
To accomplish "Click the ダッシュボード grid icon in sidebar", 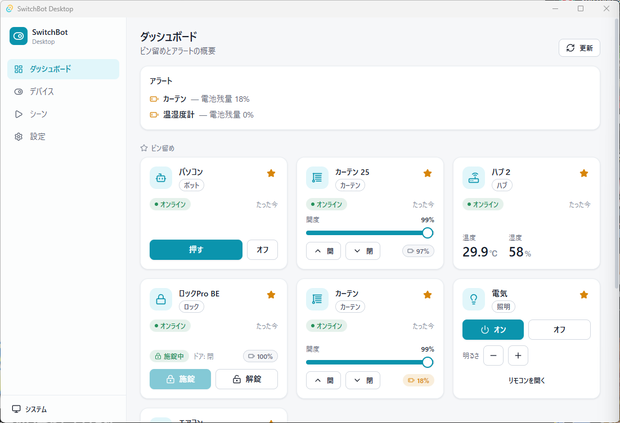I will click(x=19, y=69).
